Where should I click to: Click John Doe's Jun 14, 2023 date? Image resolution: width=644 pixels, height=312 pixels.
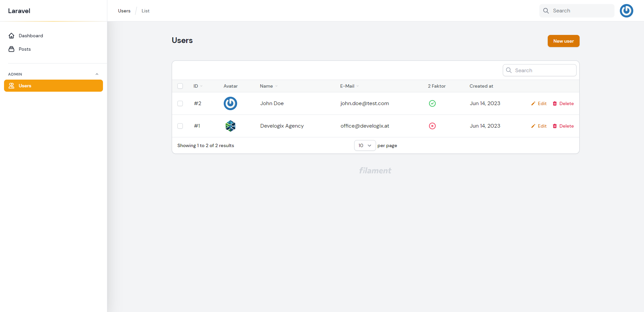click(485, 103)
